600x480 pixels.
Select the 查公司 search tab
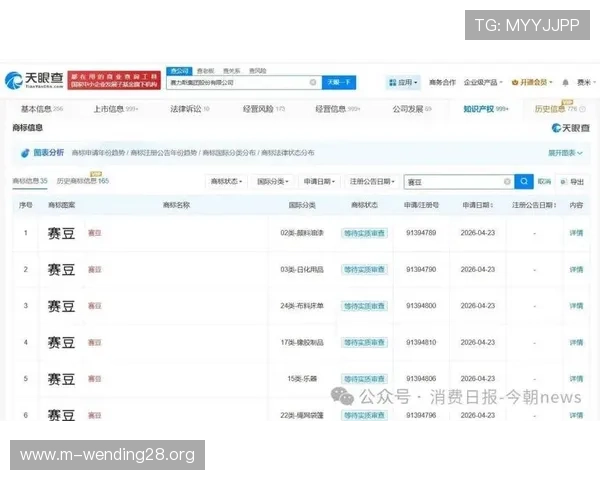click(x=179, y=71)
